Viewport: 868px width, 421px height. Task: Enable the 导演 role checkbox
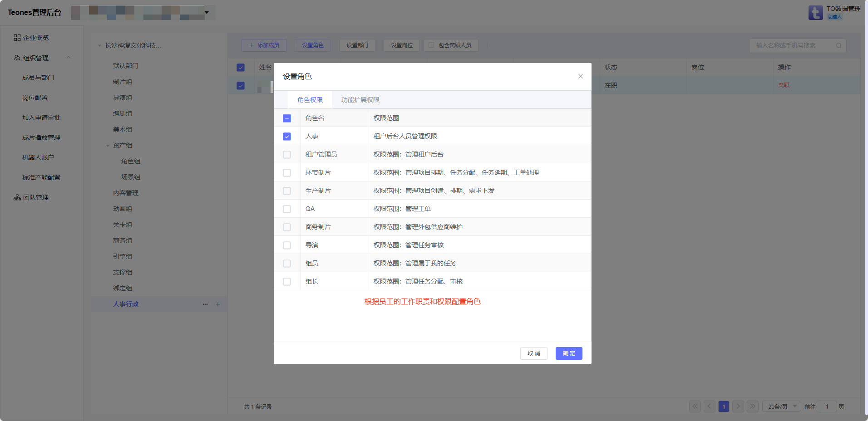287,245
